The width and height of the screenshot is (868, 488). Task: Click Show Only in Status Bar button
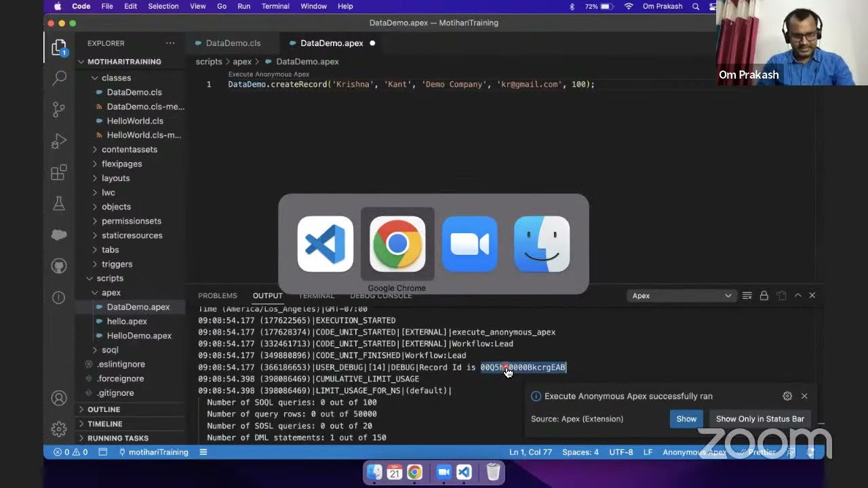click(x=760, y=419)
